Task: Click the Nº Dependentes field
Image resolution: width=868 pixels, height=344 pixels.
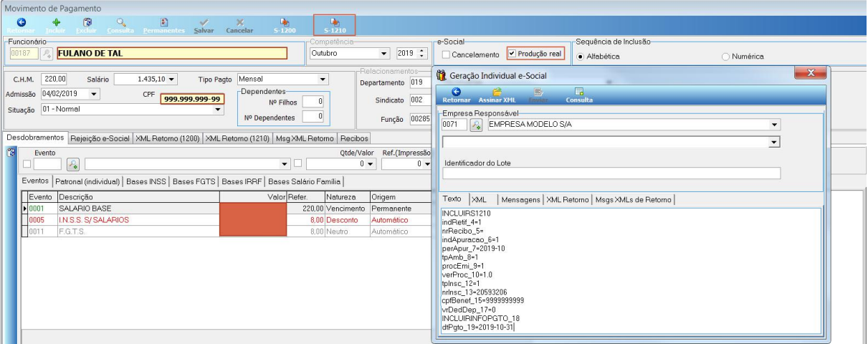Action: click(313, 118)
